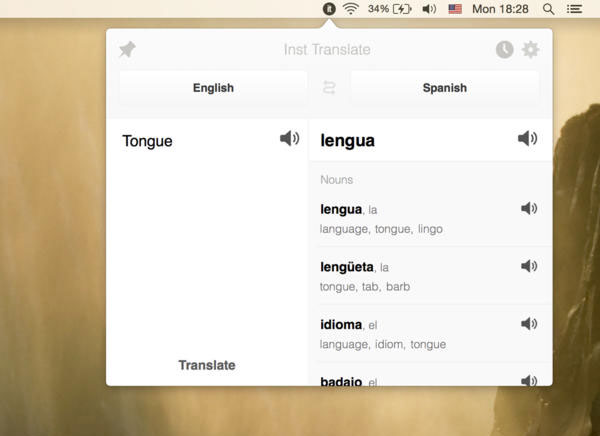Click synonyms 'tongue, tab, barb'
This screenshot has height=436, width=600.
(365, 286)
